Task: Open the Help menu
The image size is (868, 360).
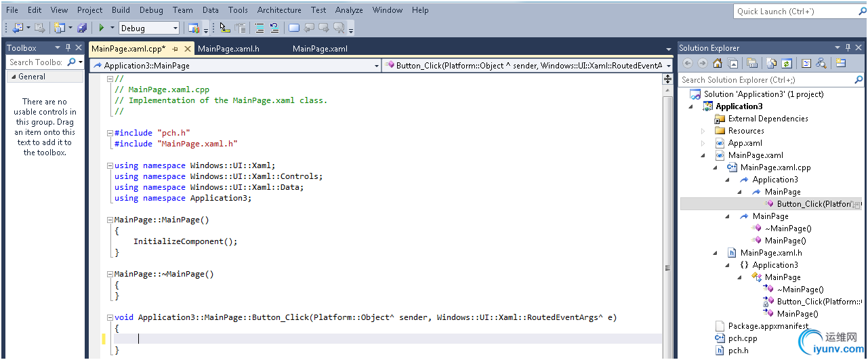Action: [x=420, y=10]
